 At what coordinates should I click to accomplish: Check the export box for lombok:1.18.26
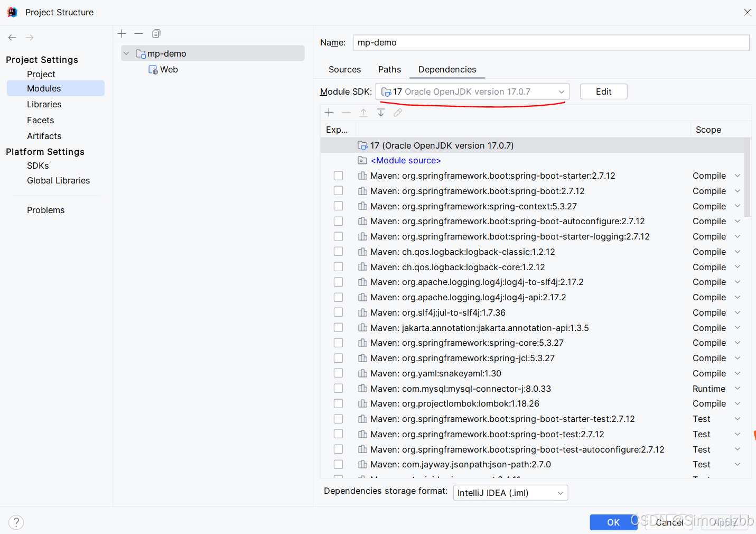point(338,403)
